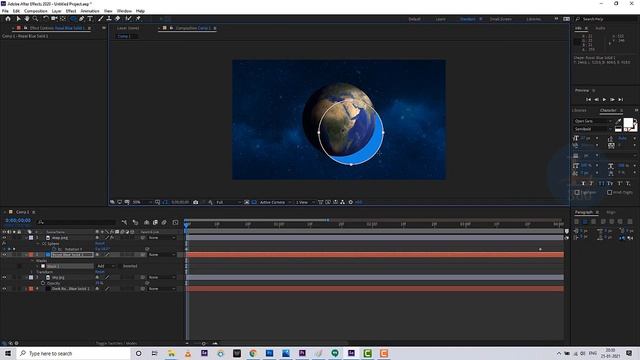The image size is (640, 360).
Task: Enable All Caps in Character panel
Action: [601, 184]
